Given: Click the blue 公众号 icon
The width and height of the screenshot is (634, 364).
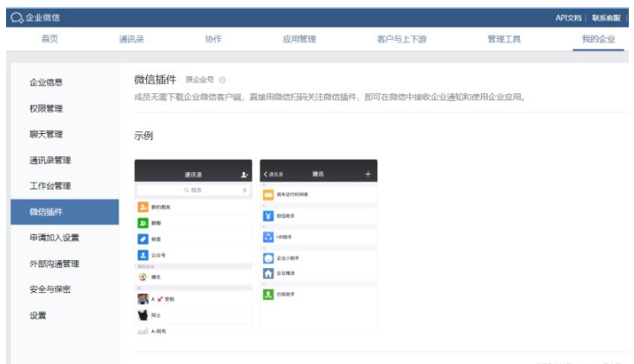Looking at the screenshot, I should [143, 255].
